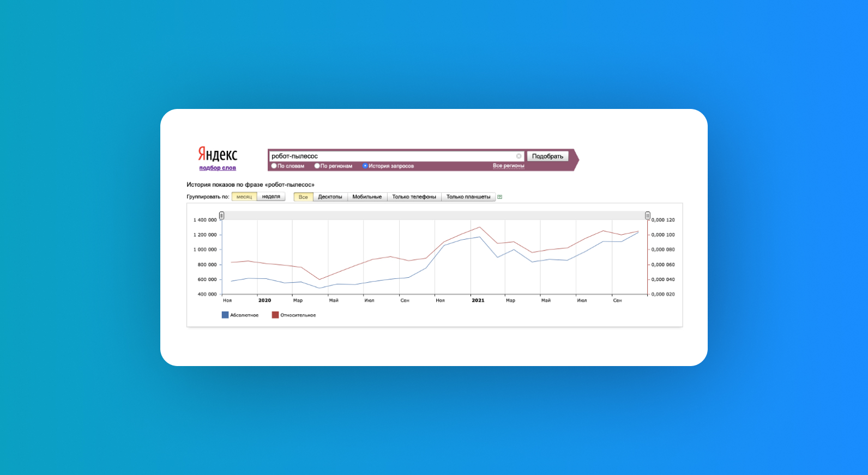
Task: Select the История запросов radio button
Action: (x=365, y=166)
